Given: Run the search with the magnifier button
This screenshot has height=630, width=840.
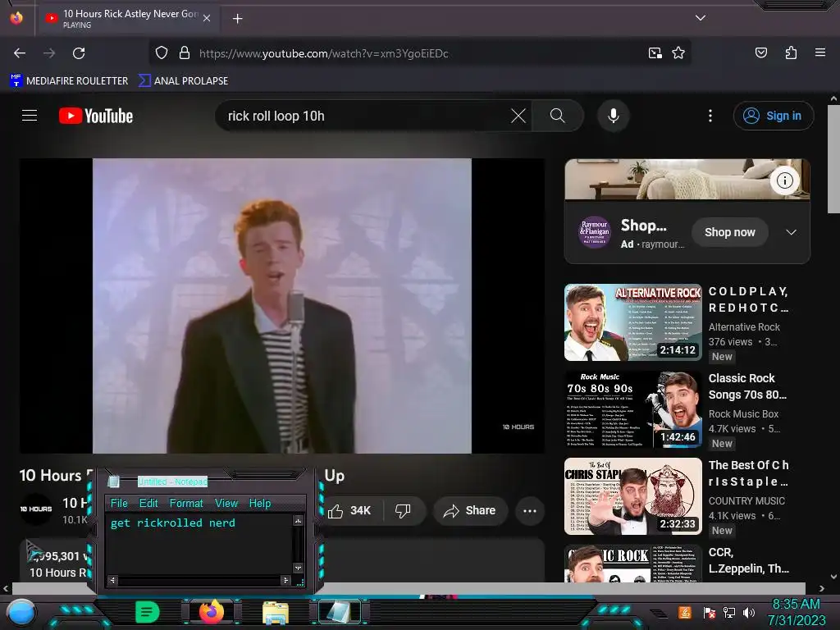Looking at the screenshot, I should [x=557, y=116].
